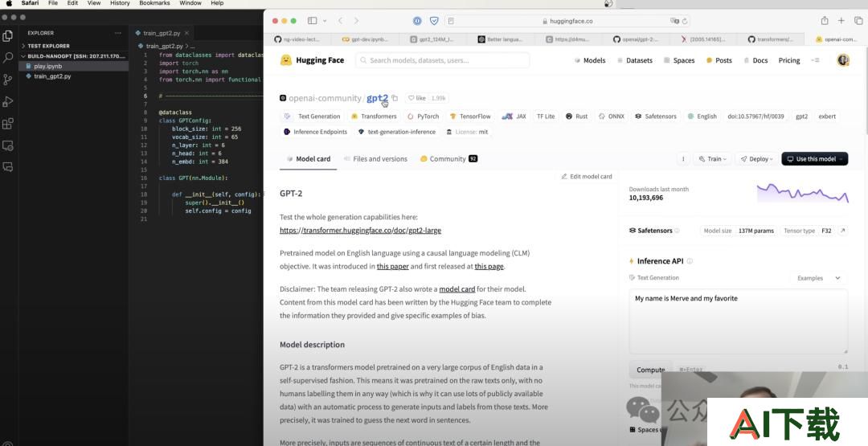868x446 pixels.
Task: Open Safari History menu
Action: click(120, 3)
